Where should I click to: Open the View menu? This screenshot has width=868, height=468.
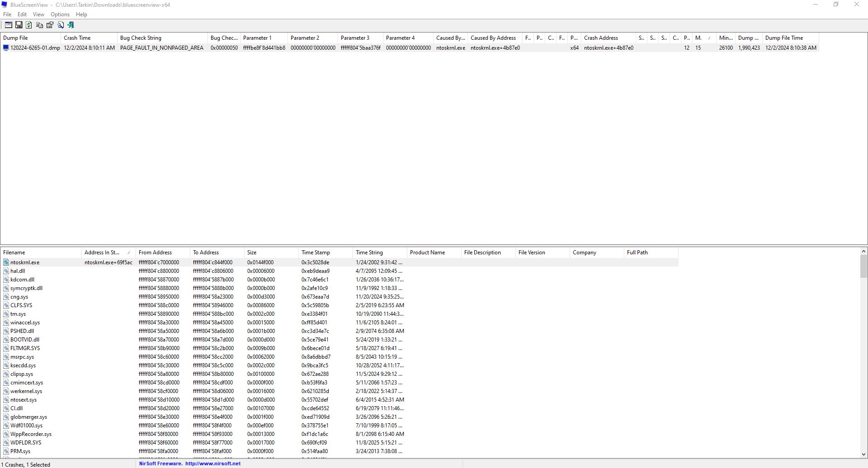pos(38,14)
